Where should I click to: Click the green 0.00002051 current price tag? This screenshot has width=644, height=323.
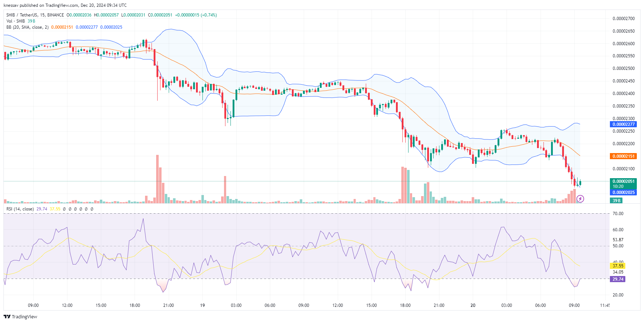point(623,181)
